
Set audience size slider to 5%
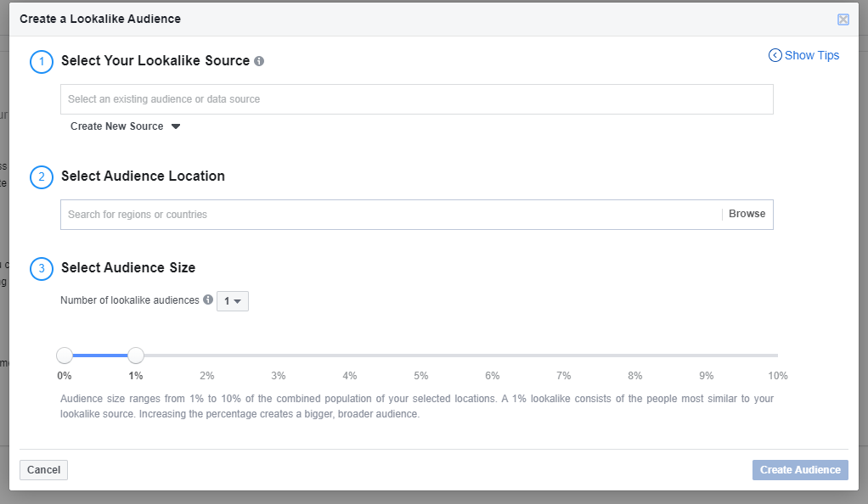click(x=421, y=356)
